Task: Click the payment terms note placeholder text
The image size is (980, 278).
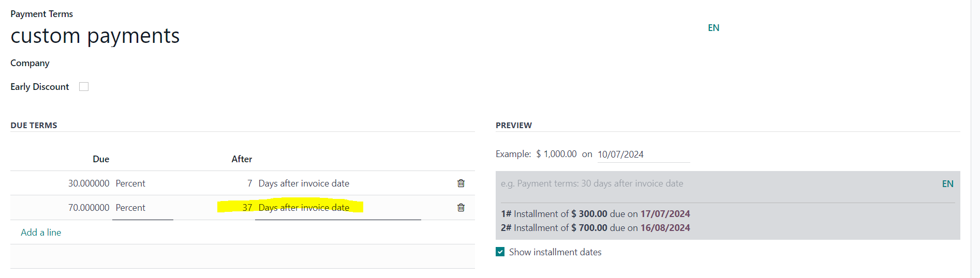Action: pos(591,183)
